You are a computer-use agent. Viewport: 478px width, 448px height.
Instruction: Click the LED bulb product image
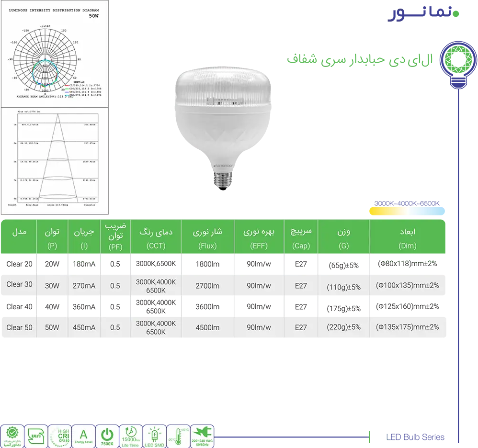point(222,124)
